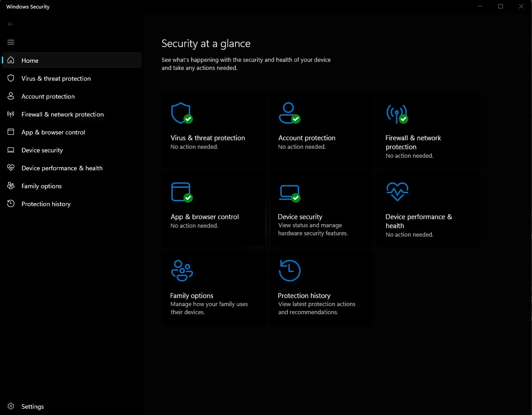Click the large Device performance heart icon

(397, 191)
